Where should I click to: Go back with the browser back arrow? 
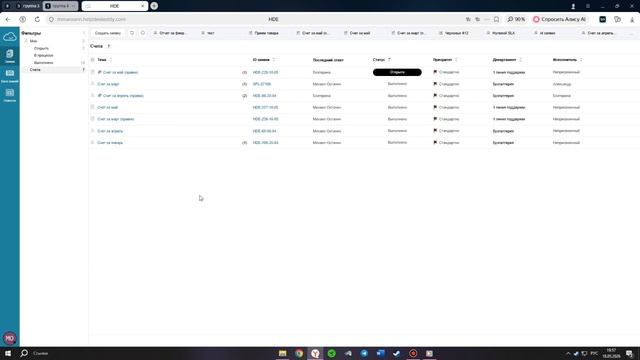[8, 19]
